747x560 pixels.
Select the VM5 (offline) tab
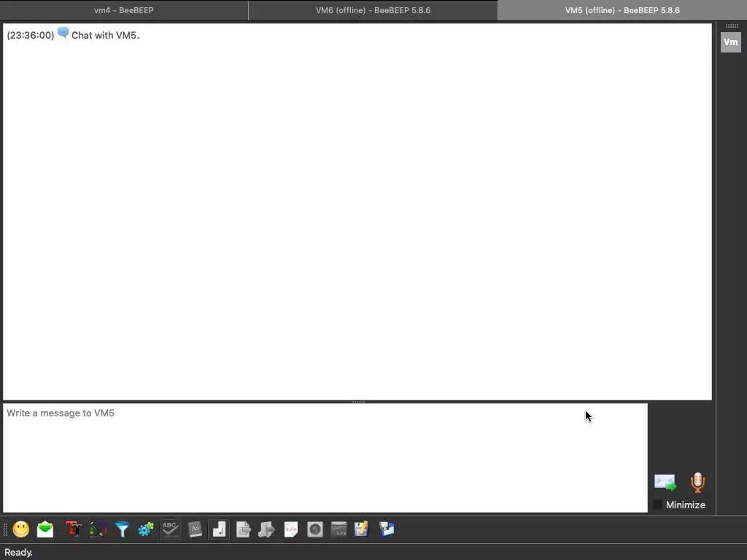[x=622, y=10]
